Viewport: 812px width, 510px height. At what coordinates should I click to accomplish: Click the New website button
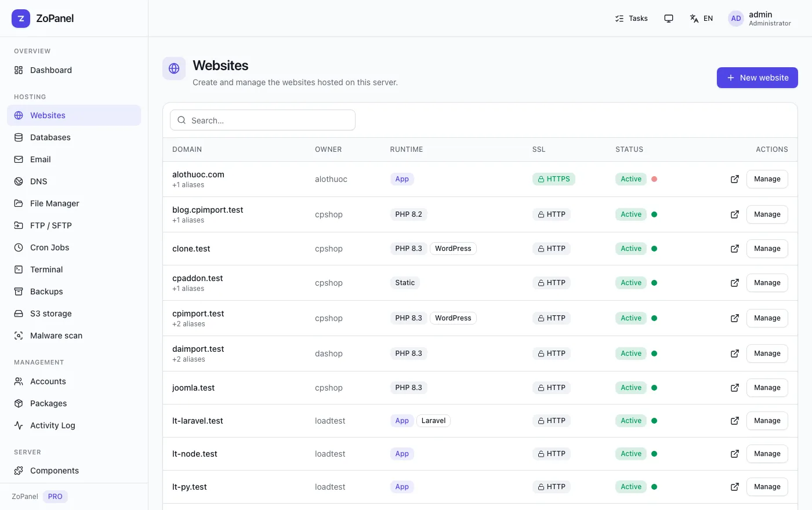point(757,78)
